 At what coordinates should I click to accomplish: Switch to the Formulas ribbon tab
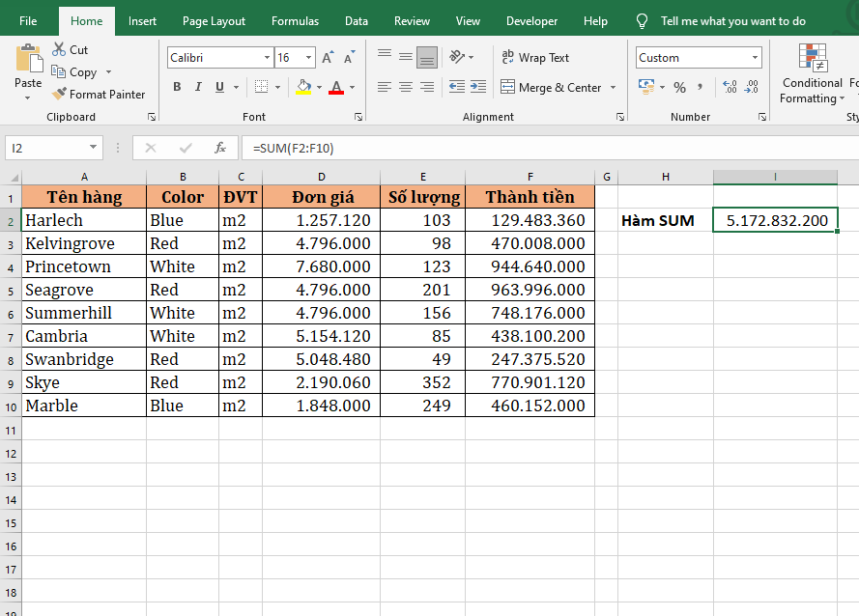(x=295, y=21)
